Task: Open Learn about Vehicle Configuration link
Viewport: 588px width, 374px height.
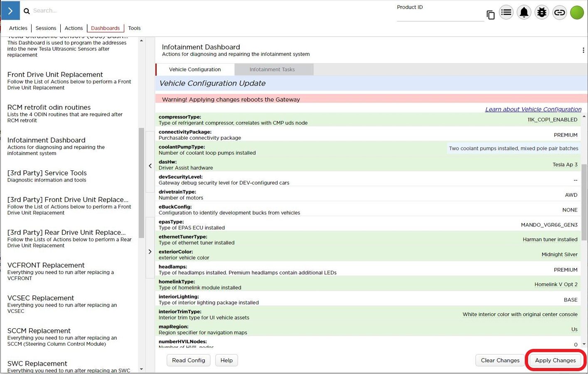Action: [x=533, y=109]
